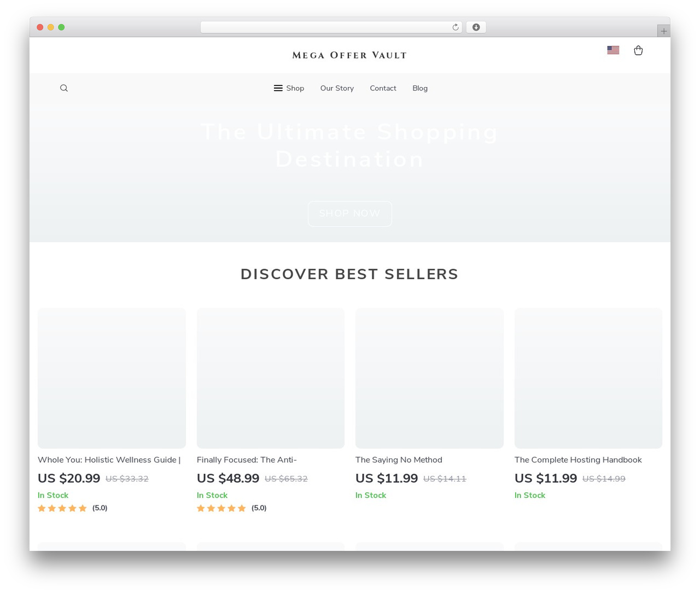Open a new browser tab with plus

663,31
